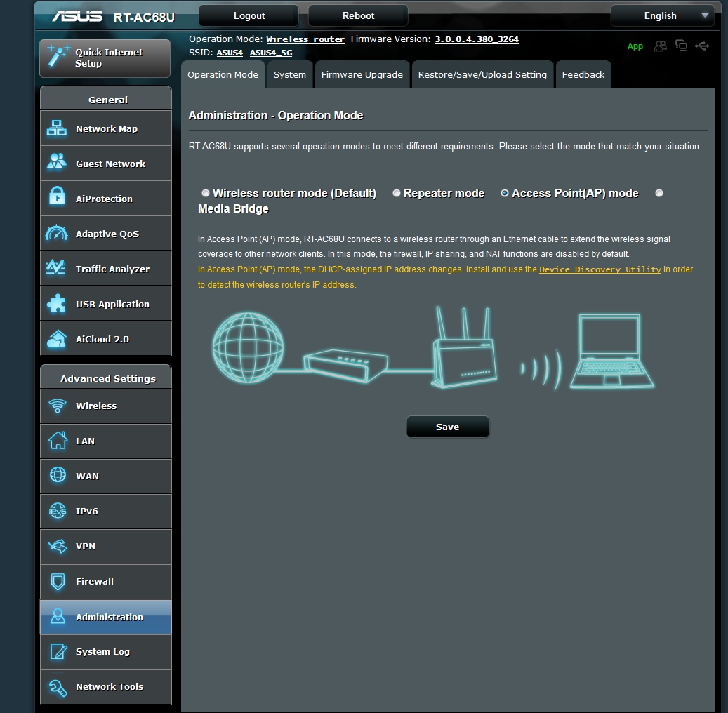The width and height of the screenshot is (728, 713).
Task: Open Network Map menu item
Action: (106, 128)
